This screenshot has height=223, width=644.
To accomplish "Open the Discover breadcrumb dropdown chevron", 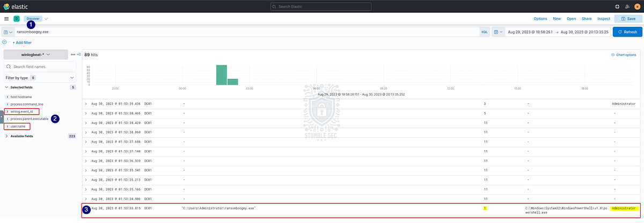I will 46,19.
